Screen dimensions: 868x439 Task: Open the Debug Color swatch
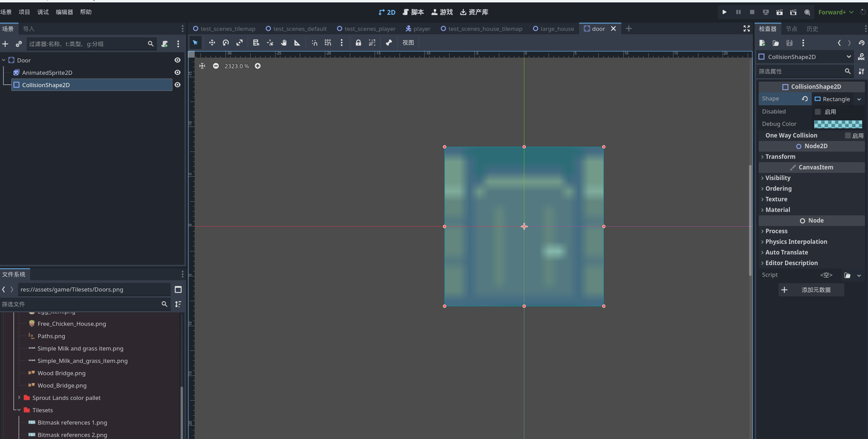[x=838, y=124]
